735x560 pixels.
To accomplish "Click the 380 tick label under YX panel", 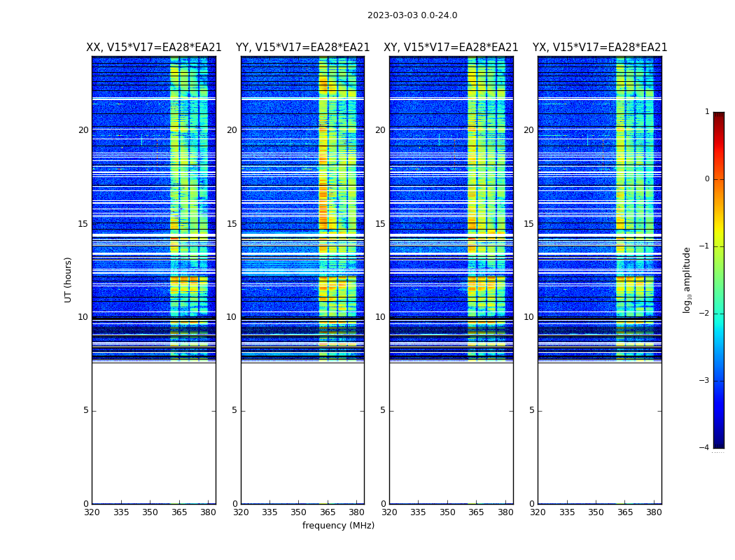I will [x=654, y=512].
